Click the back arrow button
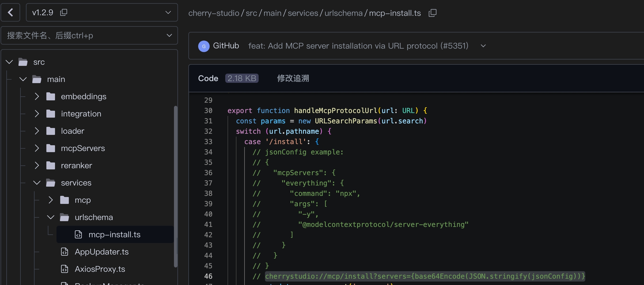This screenshot has height=285, width=644. point(10,12)
